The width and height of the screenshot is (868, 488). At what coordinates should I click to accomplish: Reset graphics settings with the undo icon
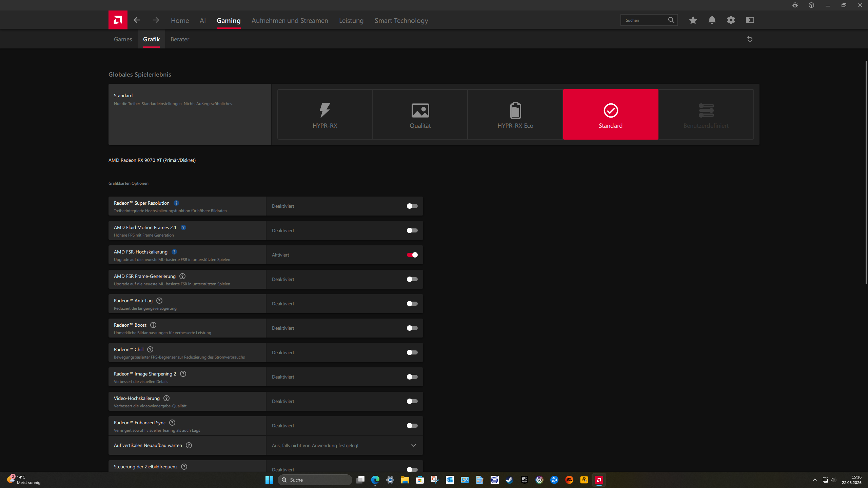[750, 39]
